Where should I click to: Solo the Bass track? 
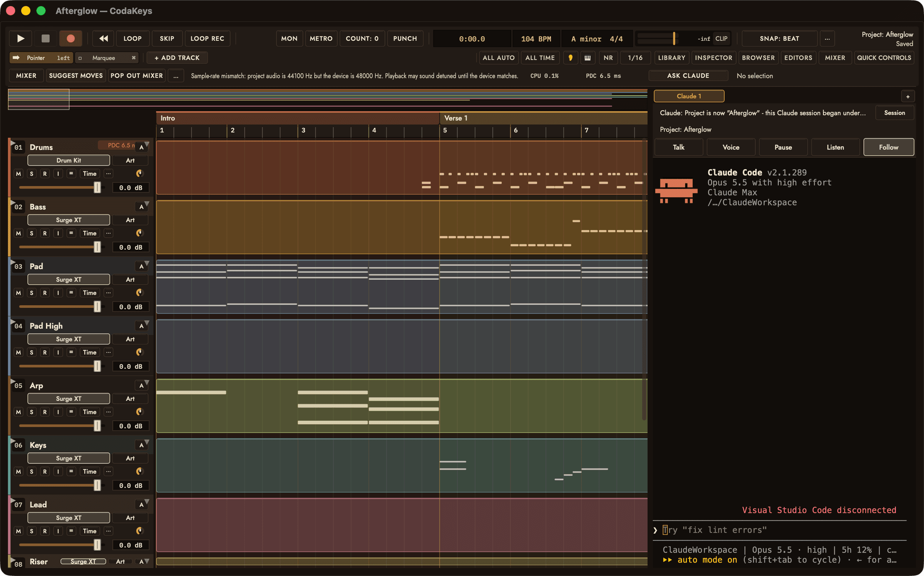tap(32, 233)
